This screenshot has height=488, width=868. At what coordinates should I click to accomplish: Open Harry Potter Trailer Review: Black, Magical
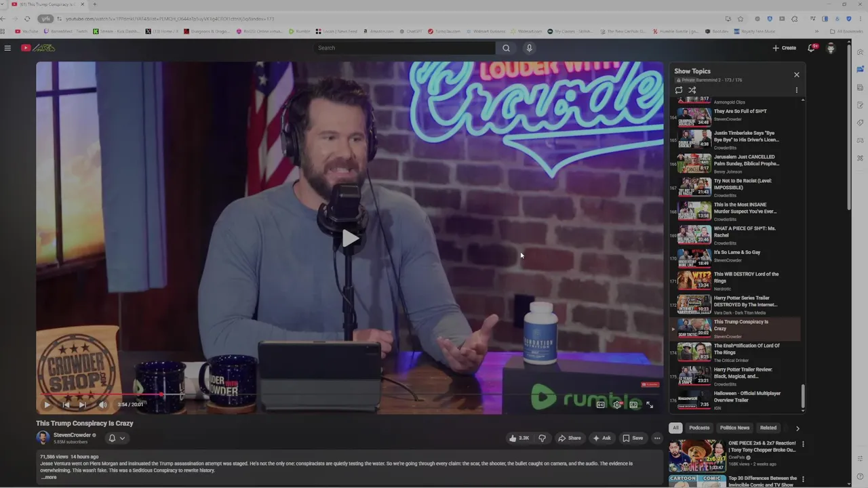736,376
